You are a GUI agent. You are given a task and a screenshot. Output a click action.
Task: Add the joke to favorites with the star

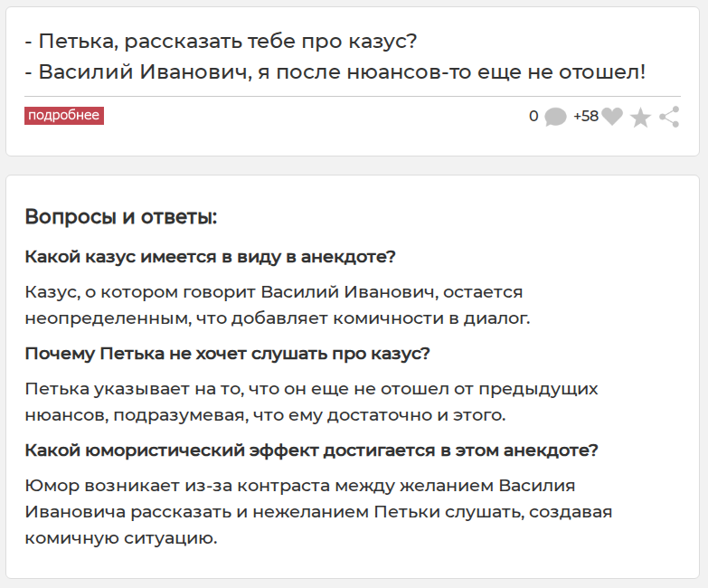[x=640, y=118]
